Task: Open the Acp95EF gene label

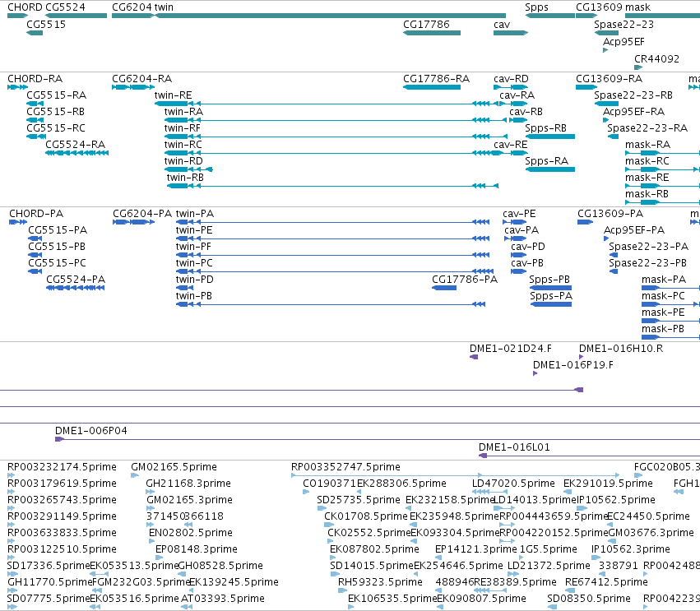Action: click(x=624, y=41)
